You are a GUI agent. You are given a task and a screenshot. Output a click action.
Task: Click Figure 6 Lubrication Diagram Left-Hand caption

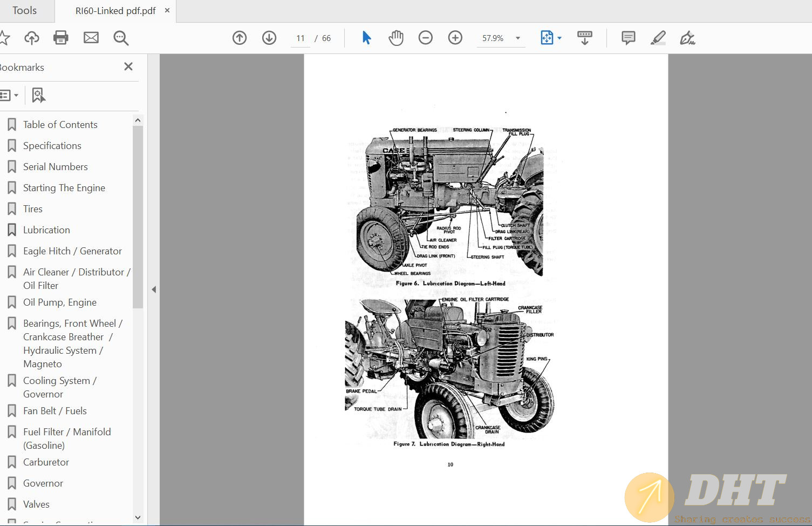click(451, 284)
